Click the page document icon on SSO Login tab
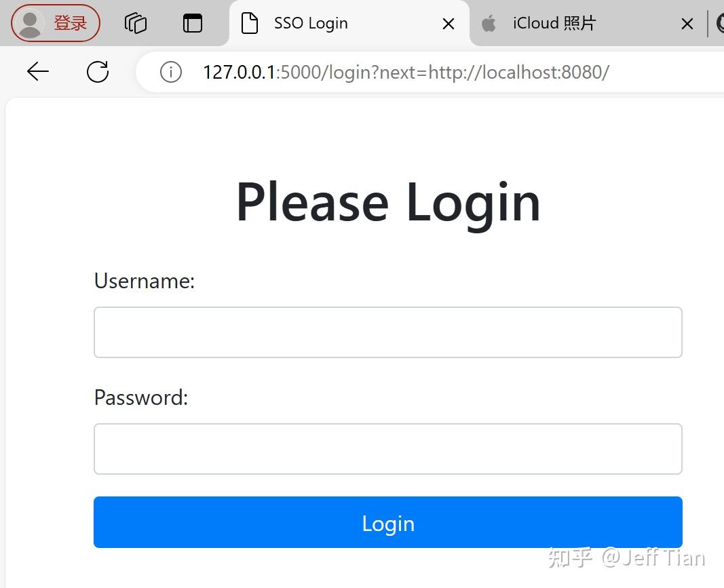 pyautogui.click(x=250, y=23)
